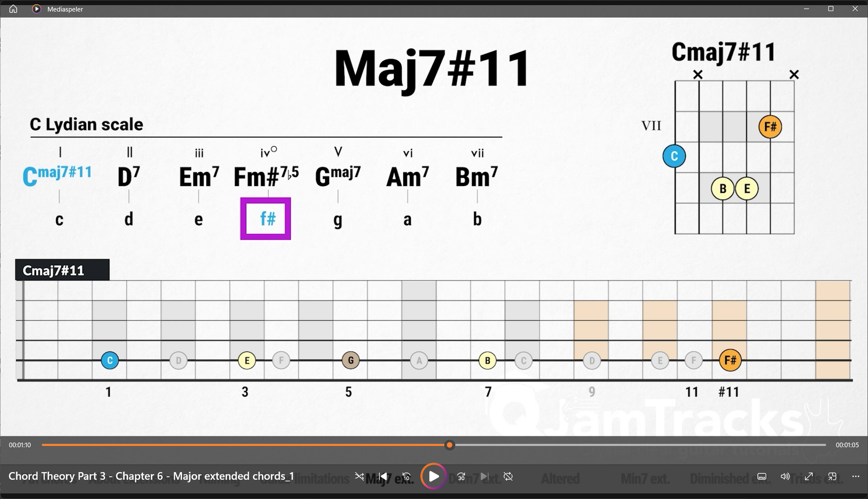Viewport: 868px width, 499px height.
Task: Click the F# dot in chord diagram
Action: (770, 127)
